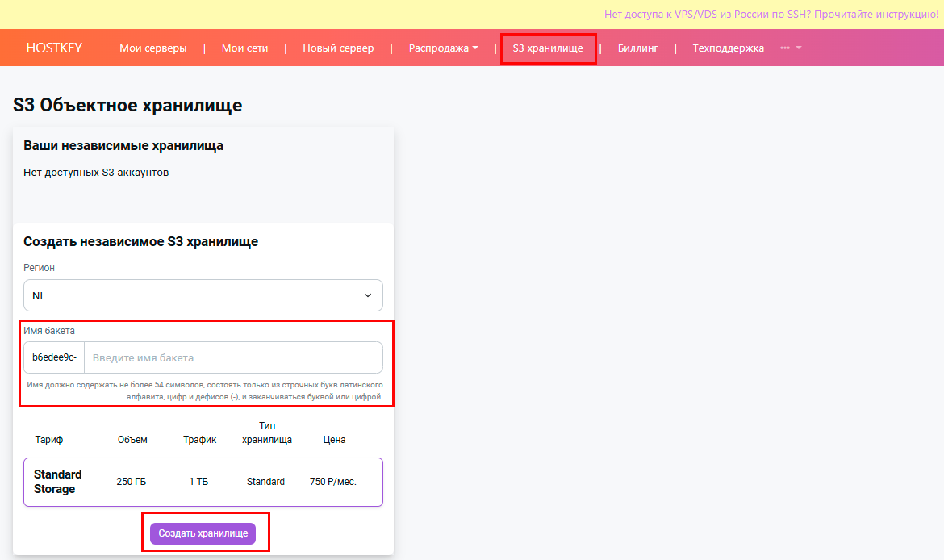Open the Новый сервер page
Screen dimensions: 944x560
point(338,48)
